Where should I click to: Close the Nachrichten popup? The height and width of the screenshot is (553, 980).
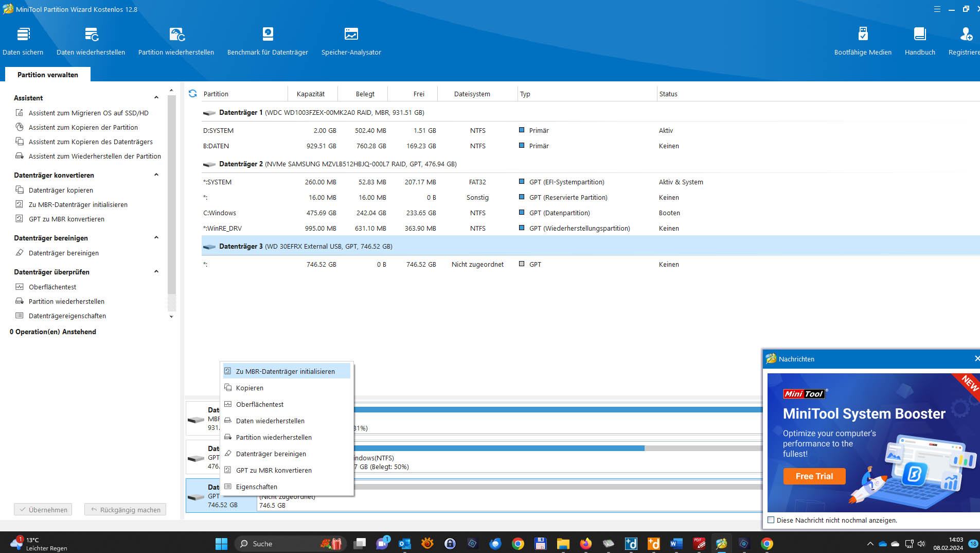click(x=976, y=358)
